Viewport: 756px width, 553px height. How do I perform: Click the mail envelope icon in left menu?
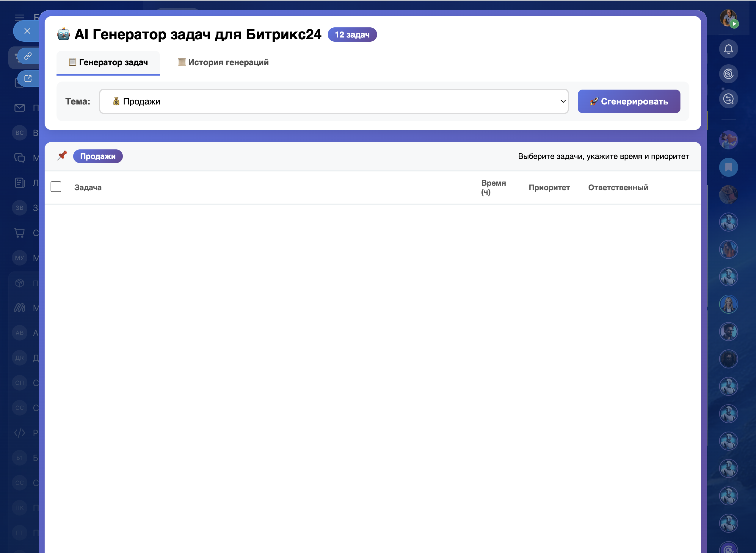click(x=20, y=108)
